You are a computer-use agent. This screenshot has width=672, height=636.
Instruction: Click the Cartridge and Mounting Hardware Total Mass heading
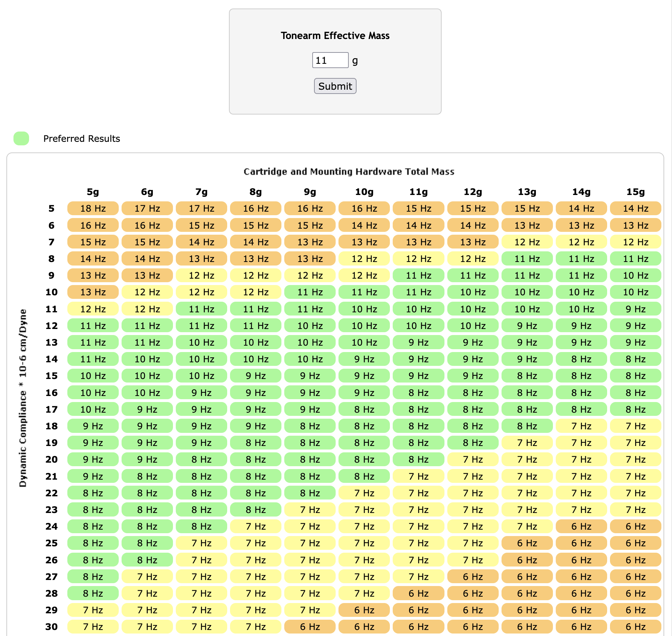349,172
